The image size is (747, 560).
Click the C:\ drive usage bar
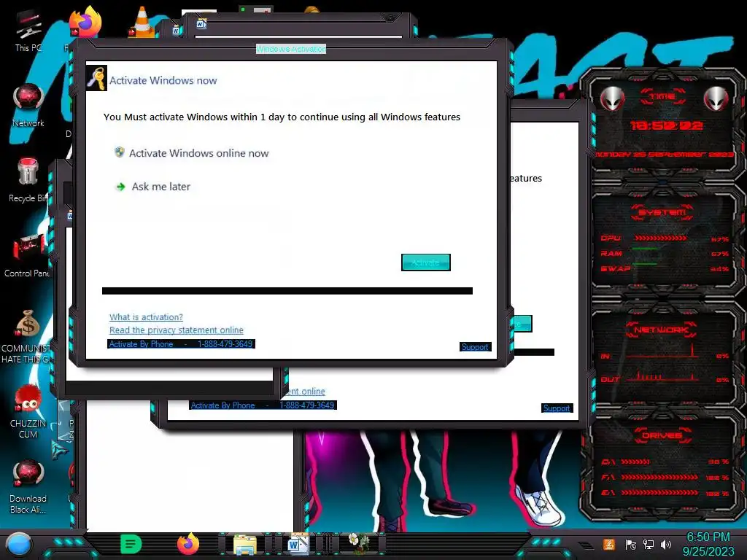click(x=635, y=462)
